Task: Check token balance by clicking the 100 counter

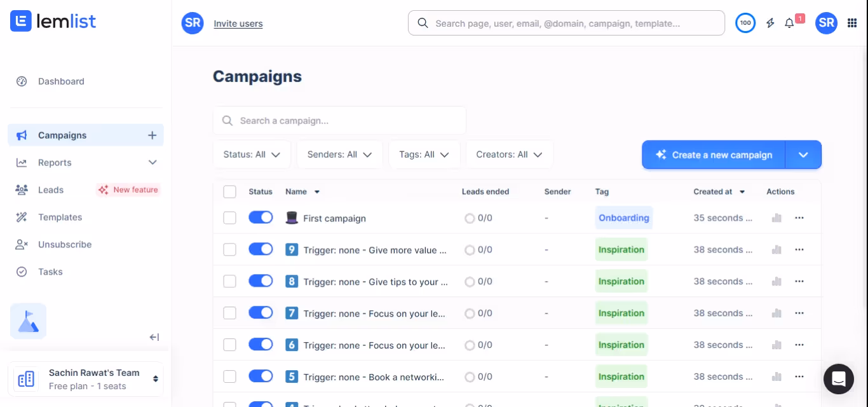Action: (x=745, y=23)
